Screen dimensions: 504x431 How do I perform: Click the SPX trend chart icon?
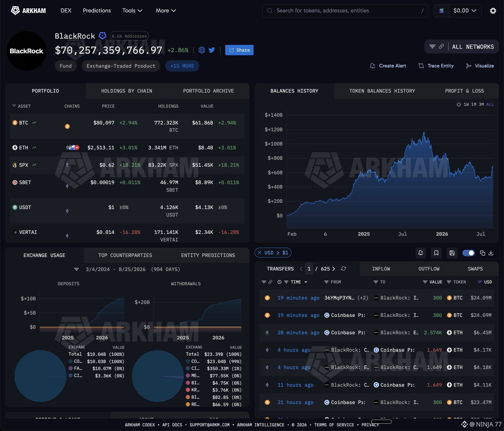[34, 165]
